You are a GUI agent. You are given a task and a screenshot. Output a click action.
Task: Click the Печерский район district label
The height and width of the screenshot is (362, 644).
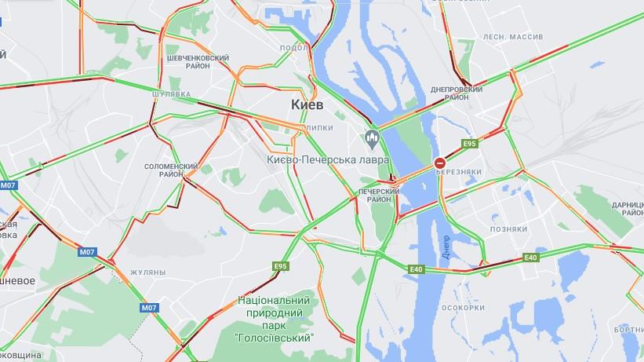pyautogui.click(x=379, y=196)
